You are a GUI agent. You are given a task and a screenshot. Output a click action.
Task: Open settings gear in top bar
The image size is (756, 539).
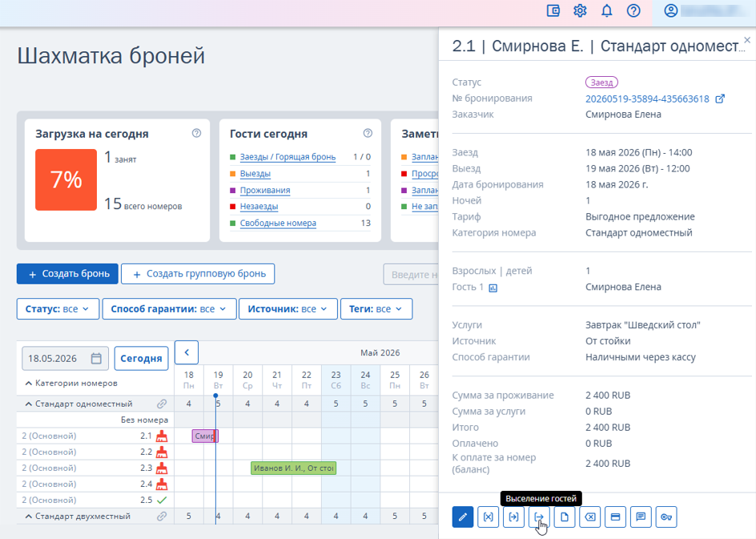(x=580, y=10)
